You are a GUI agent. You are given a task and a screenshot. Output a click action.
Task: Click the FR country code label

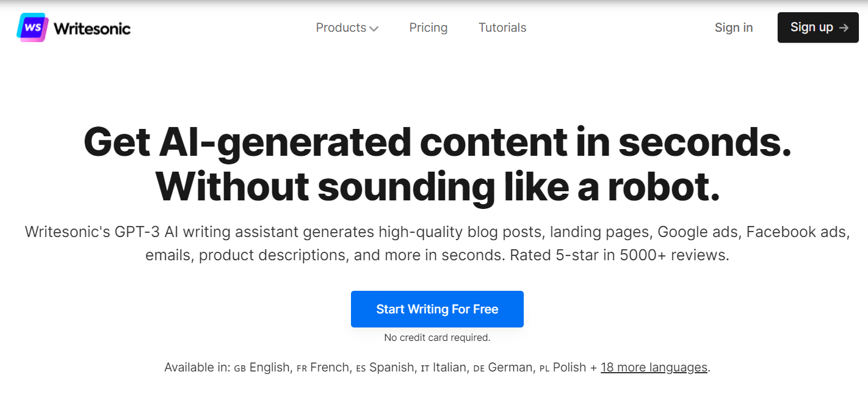pyautogui.click(x=303, y=368)
